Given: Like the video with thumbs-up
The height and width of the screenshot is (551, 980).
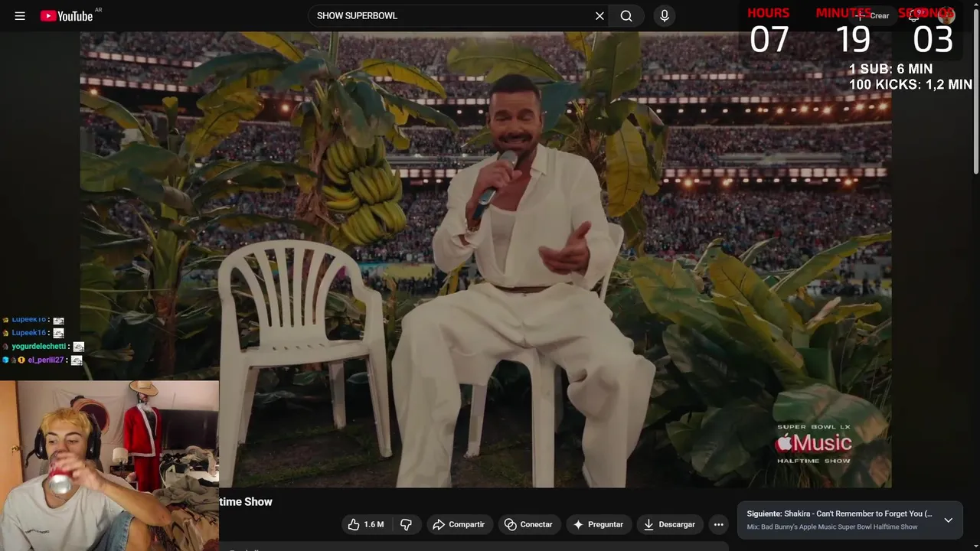Looking at the screenshot, I should pos(366,524).
